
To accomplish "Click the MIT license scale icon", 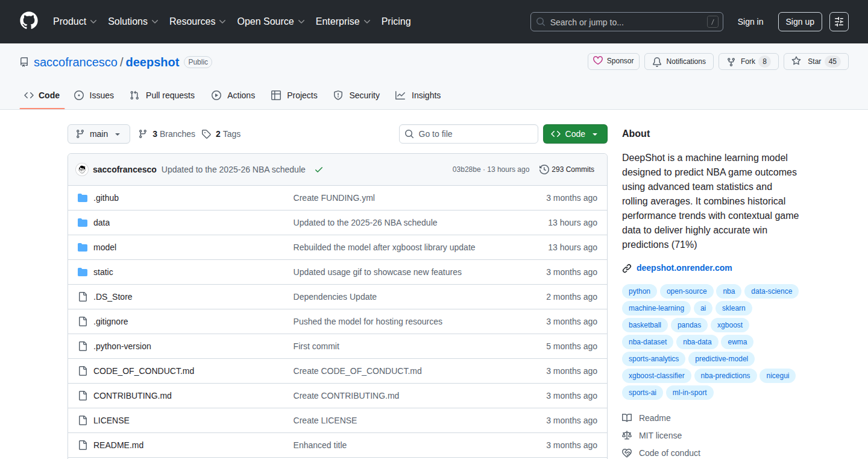I will point(627,435).
